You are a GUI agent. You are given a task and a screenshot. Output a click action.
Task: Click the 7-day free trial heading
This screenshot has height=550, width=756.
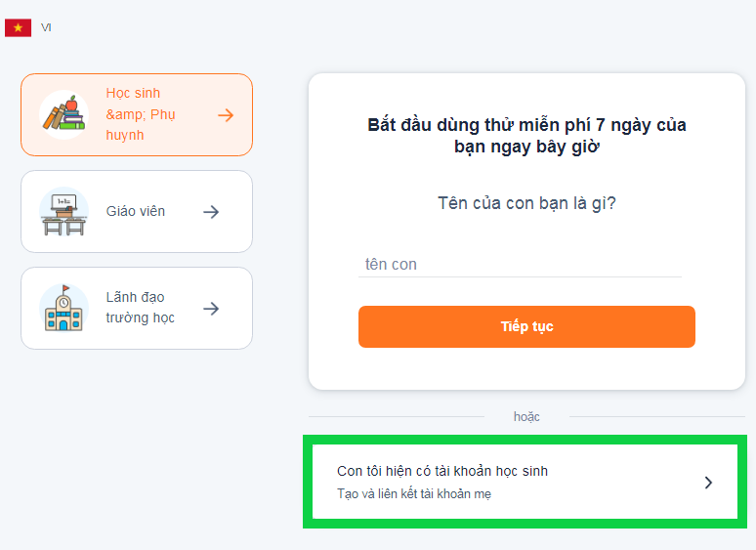pyautogui.click(x=526, y=136)
